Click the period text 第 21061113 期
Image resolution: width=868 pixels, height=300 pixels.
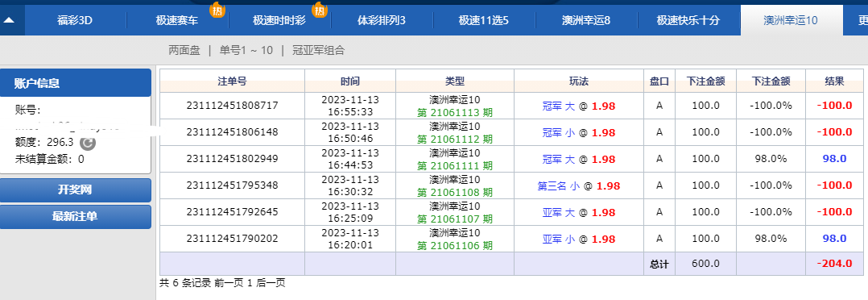(x=454, y=112)
